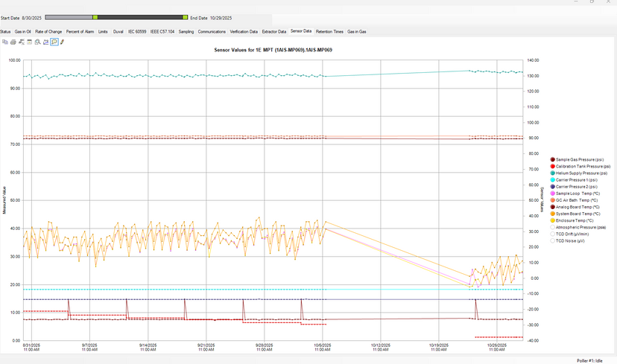Open the Duval tab

[118, 31]
